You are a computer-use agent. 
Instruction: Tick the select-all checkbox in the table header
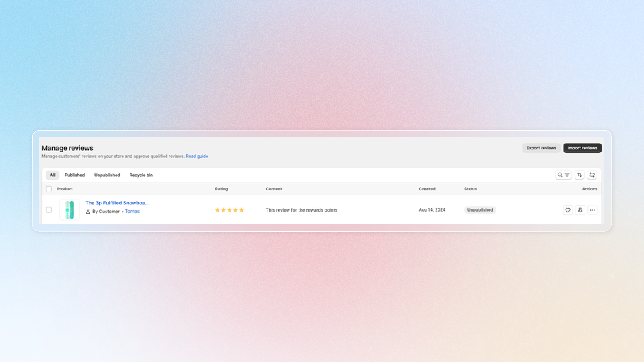click(49, 189)
